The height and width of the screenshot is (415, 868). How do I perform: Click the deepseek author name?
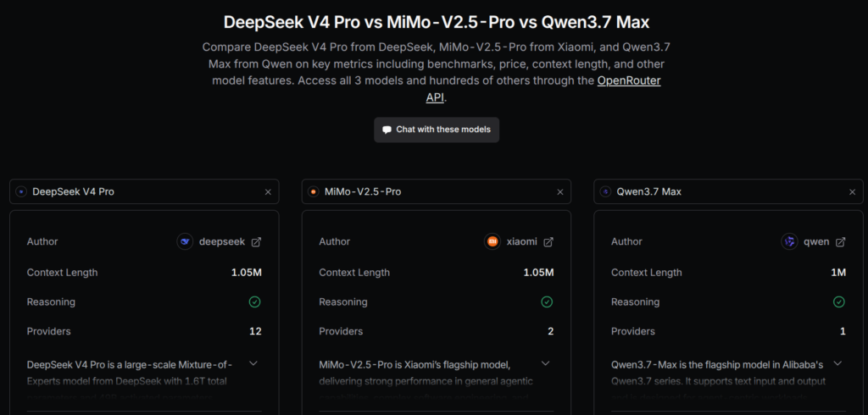pos(222,242)
